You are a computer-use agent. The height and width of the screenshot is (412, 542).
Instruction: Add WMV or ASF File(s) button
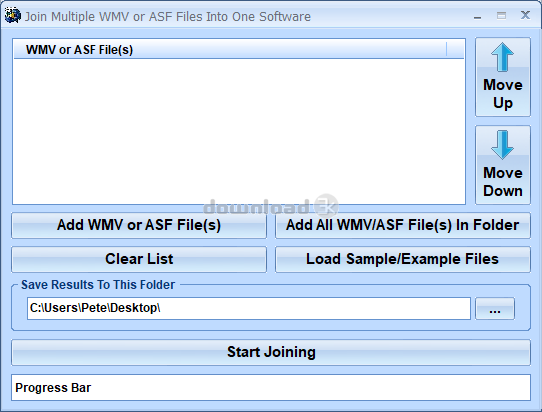[139, 225]
